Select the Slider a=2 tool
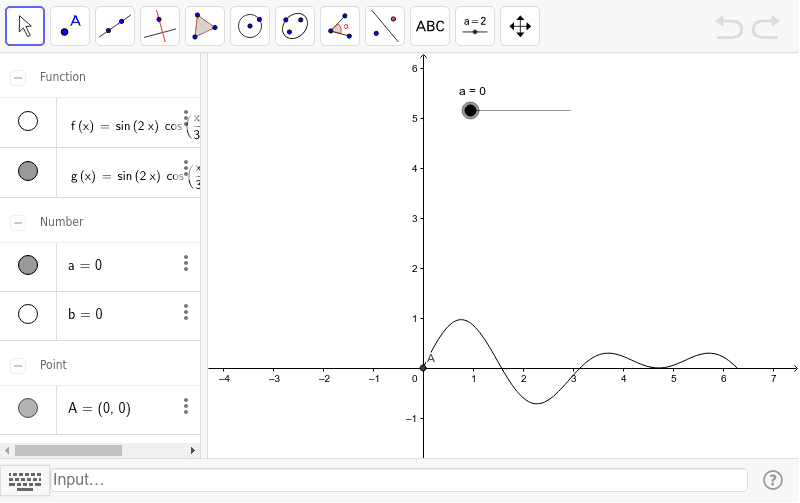800x503 pixels. coord(474,26)
